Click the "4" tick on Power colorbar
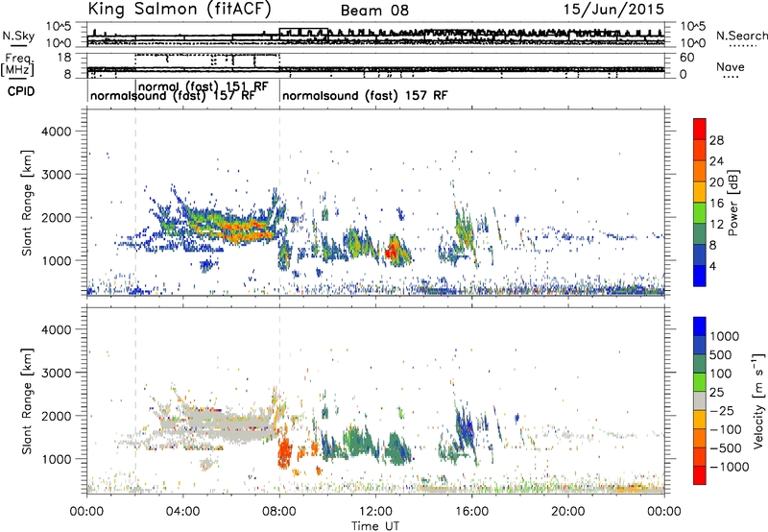Screen dimensions: 768x532 713,266
